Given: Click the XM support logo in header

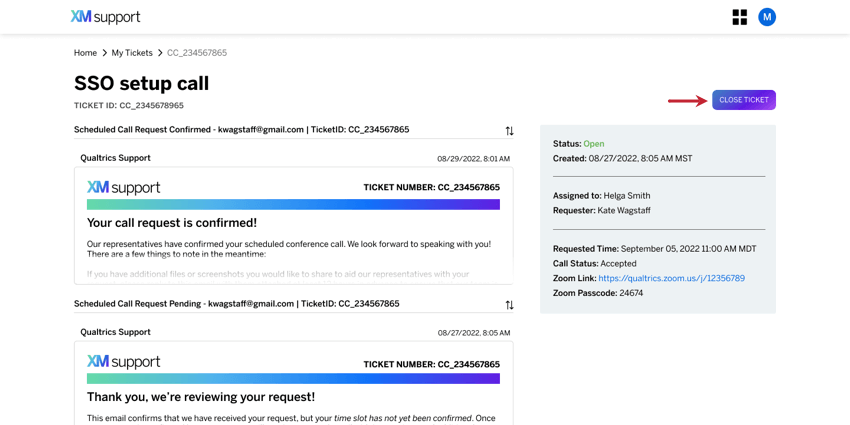Looking at the screenshot, I should coord(105,17).
